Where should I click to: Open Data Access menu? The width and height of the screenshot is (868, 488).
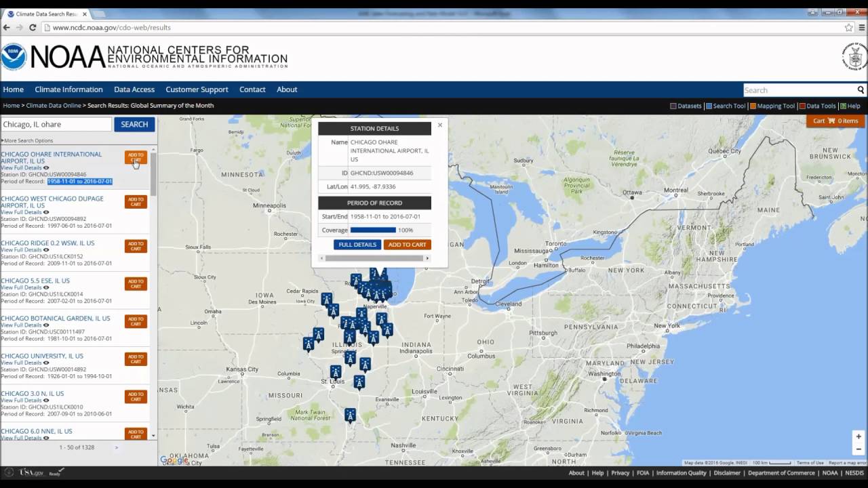134,89
